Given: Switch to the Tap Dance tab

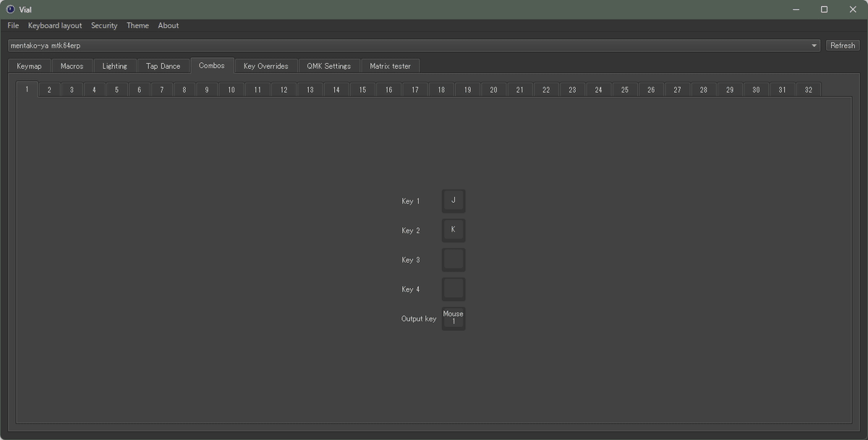Looking at the screenshot, I should 163,66.
